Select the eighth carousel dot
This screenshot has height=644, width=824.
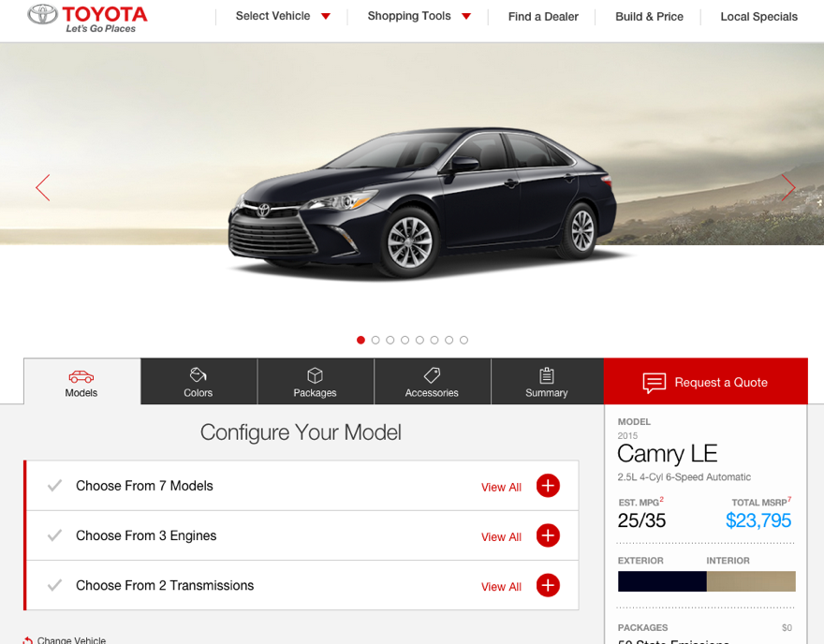pyautogui.click(x=463, y=340)
